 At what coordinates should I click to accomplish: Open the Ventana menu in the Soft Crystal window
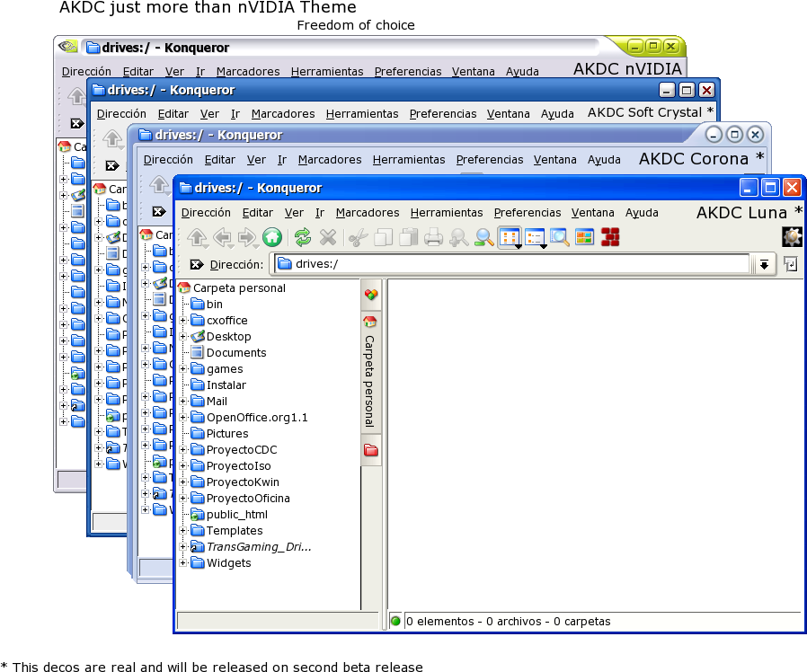tap(508, 114)
